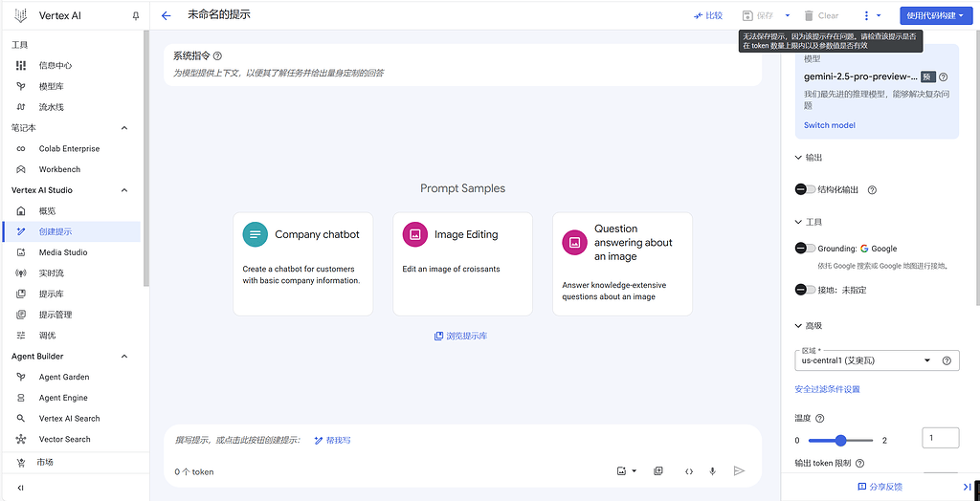
Task: Collapse the Agent Builder section
Action: tap(123, 356)
